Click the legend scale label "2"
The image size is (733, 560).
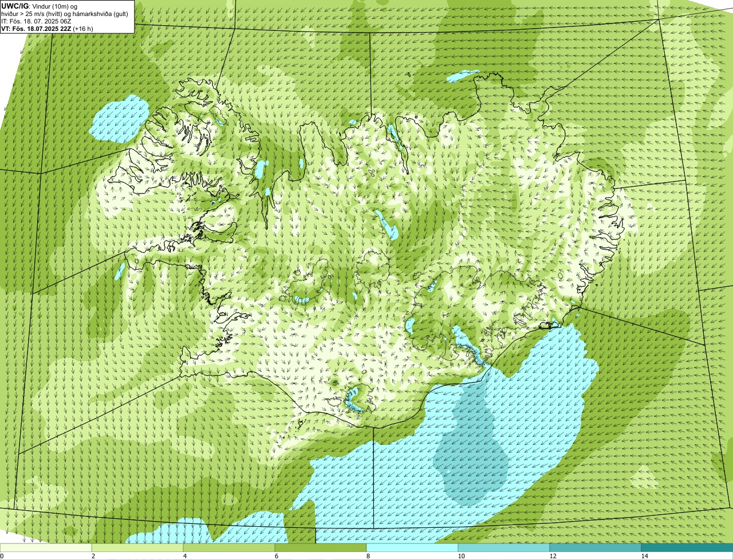[93, 556]
